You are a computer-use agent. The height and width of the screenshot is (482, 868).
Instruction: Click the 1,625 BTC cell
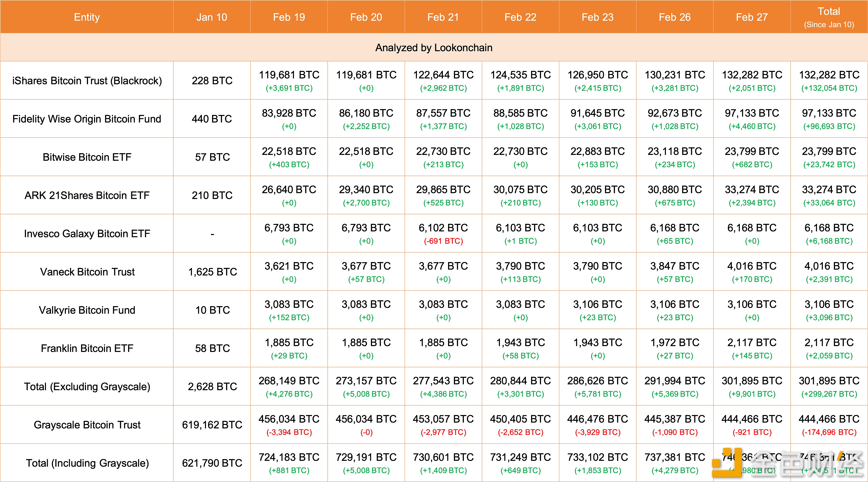(212, 272)
